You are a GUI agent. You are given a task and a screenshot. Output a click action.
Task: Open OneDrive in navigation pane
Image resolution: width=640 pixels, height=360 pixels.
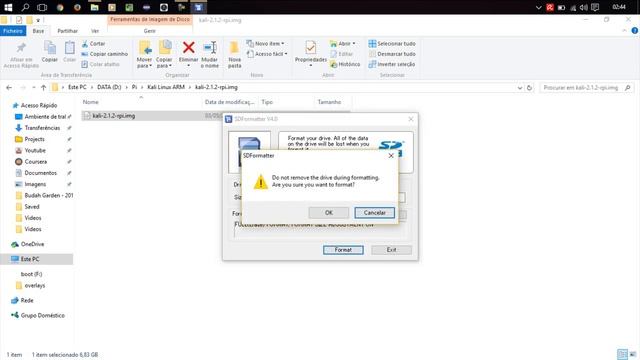32,244
